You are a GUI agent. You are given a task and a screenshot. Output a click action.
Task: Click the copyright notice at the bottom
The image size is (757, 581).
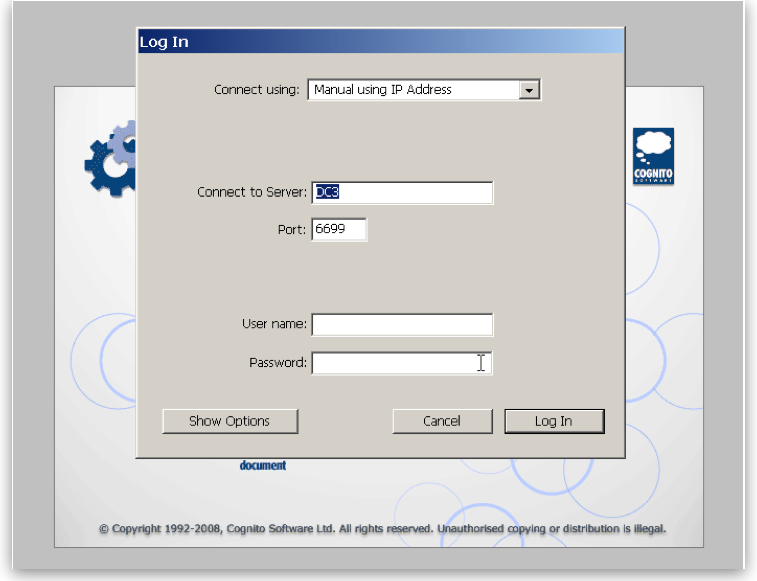coord(382,529)
